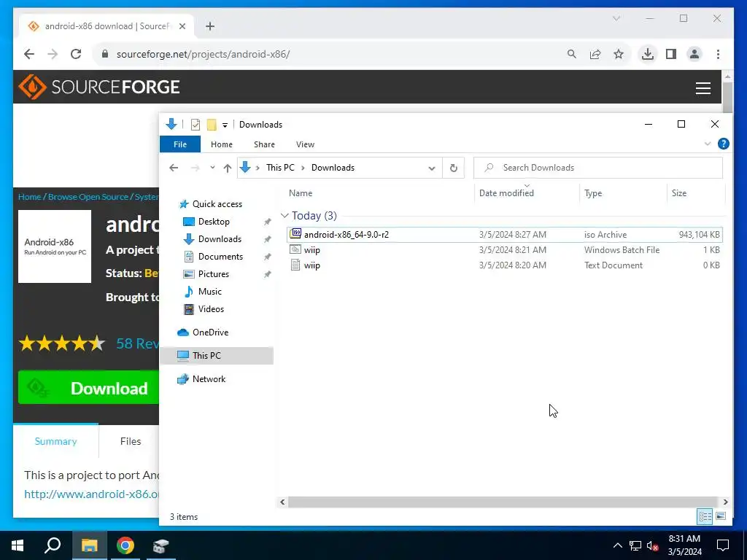Sort by Name column header

(301, 192)
